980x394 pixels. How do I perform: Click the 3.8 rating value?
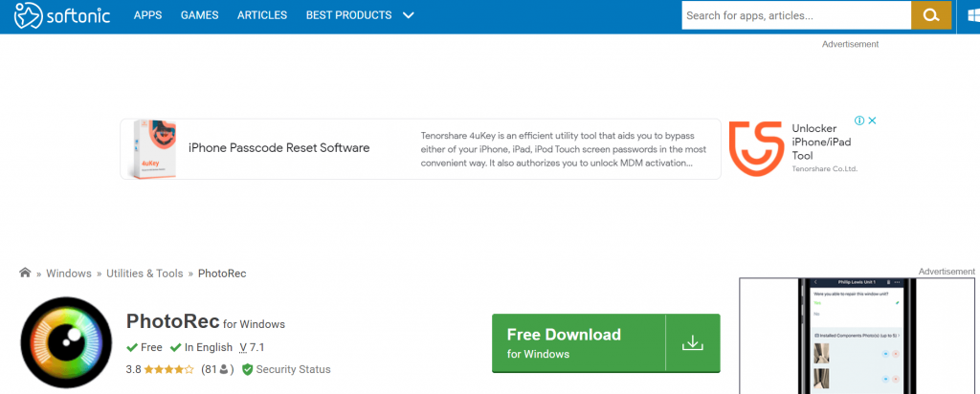pos(133,370)
